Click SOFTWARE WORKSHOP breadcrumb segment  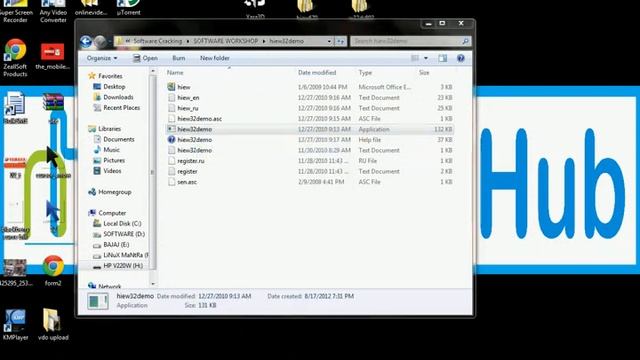(226, 41)
